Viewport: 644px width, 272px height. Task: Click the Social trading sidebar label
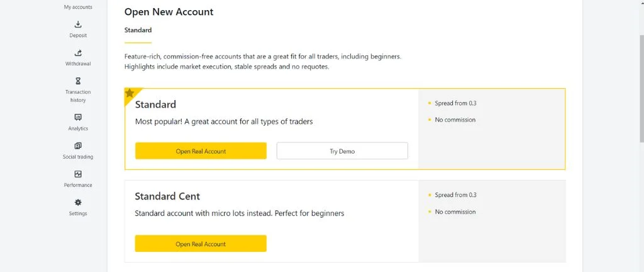[x=78, y=157]
